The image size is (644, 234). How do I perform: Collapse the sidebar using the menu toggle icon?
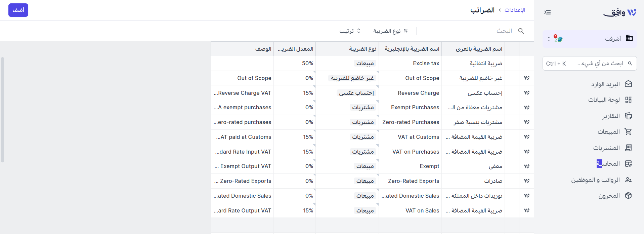coord(548,12)
